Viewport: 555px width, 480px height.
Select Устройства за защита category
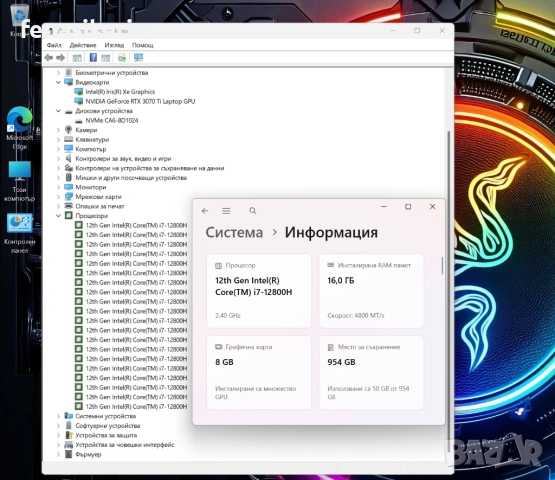click(x=106, y=435)
